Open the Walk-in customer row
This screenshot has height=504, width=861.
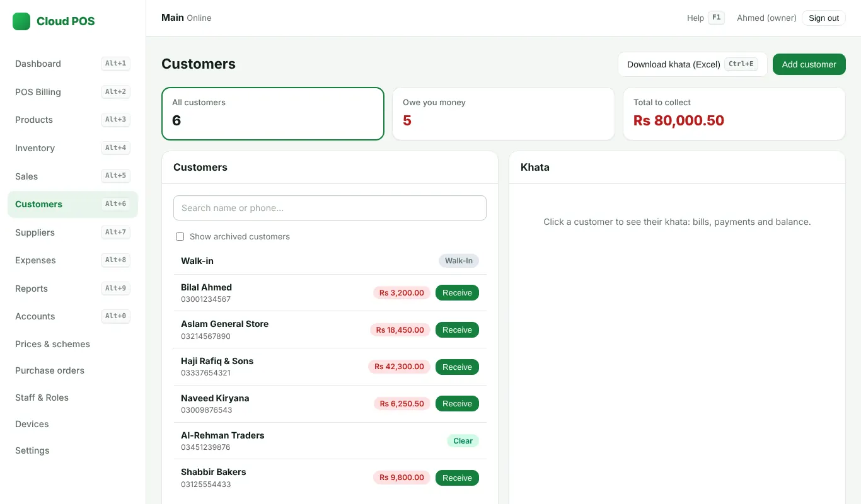click(330, 261)
